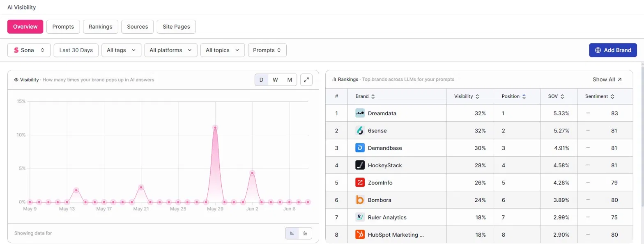Screen dimensions: 644x244
Task: Click the HockeyStack brand logo
Action: coord(360,165)
